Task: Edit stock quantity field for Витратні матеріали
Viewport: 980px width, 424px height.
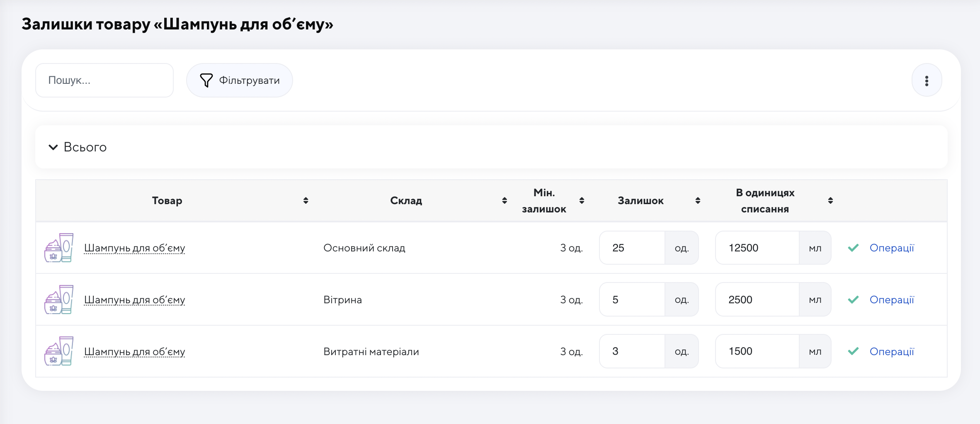Action: (x=632, y=351)
